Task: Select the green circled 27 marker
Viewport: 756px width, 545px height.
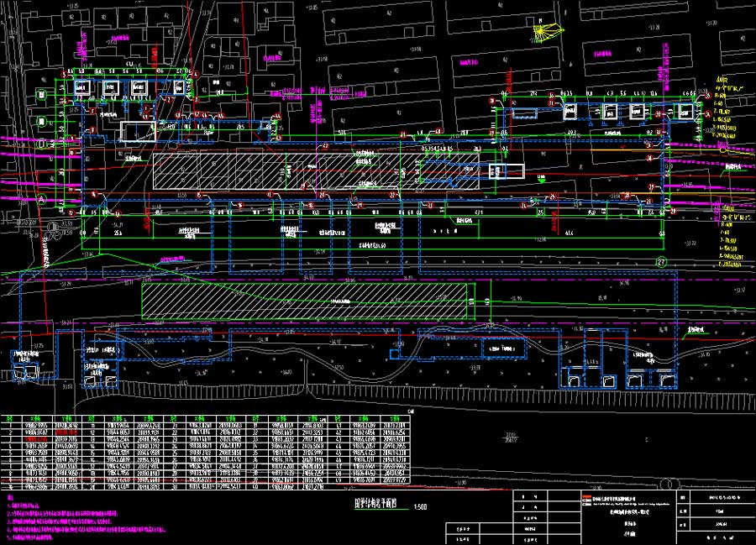Action: (661, 263)
